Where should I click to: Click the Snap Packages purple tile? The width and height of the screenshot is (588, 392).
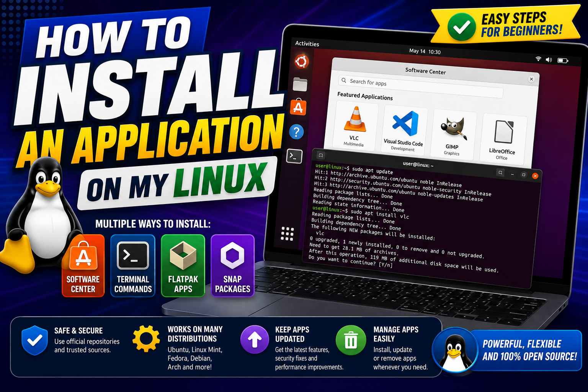click(232, 266)
